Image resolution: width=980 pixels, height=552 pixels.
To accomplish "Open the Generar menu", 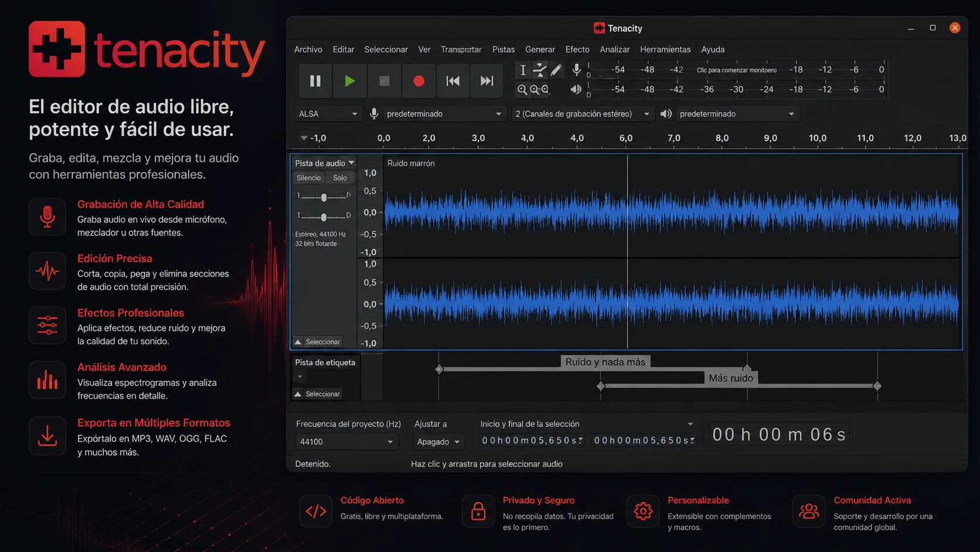I will pos(540,49).
